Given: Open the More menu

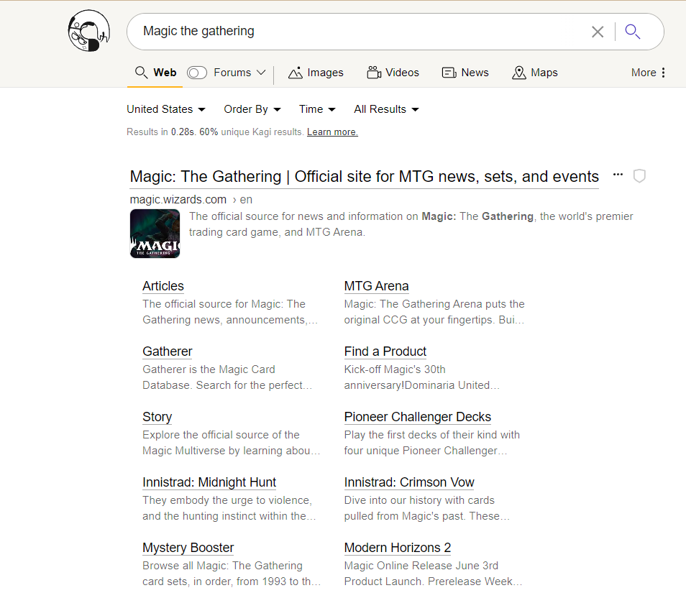Looking at the screenshot, I should [648, 73].
